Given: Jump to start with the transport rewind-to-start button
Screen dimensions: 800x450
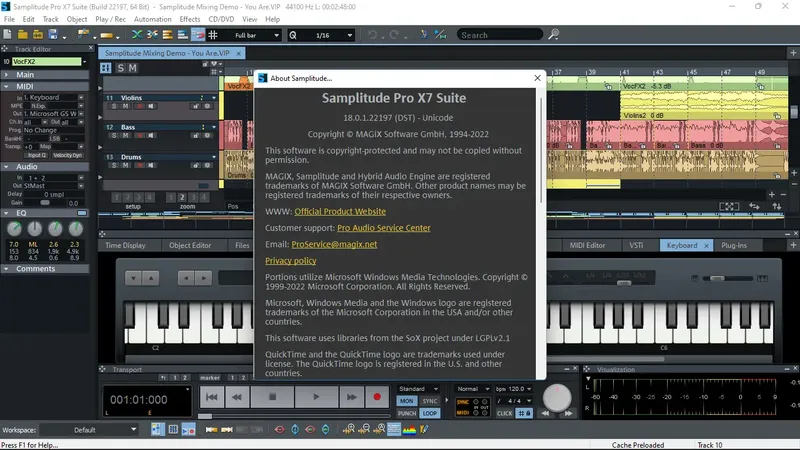Looking at the screenshot, I should tap(212, 396).
